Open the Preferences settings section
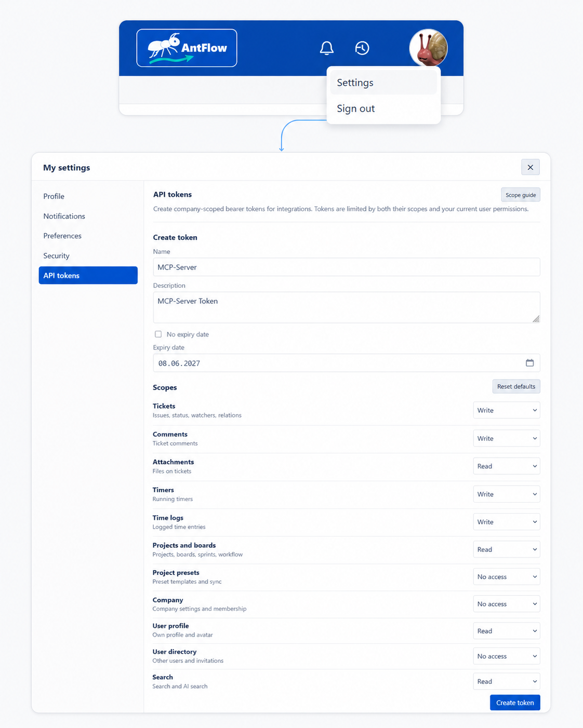This screenshot has height=728, width=583. 88,236
